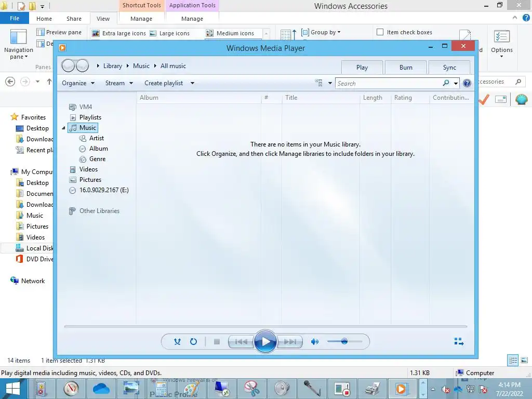Click the Library breadcrumb
The height and width of the screenshot is (399, 532).
113,66
